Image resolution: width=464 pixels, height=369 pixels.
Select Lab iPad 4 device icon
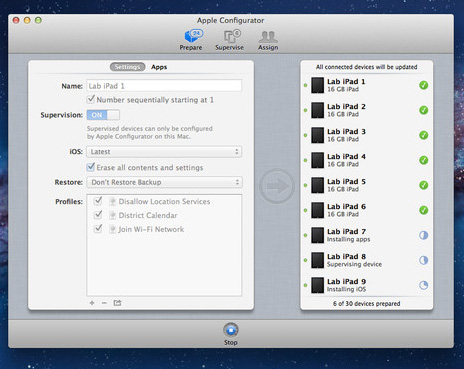point(318,160)
